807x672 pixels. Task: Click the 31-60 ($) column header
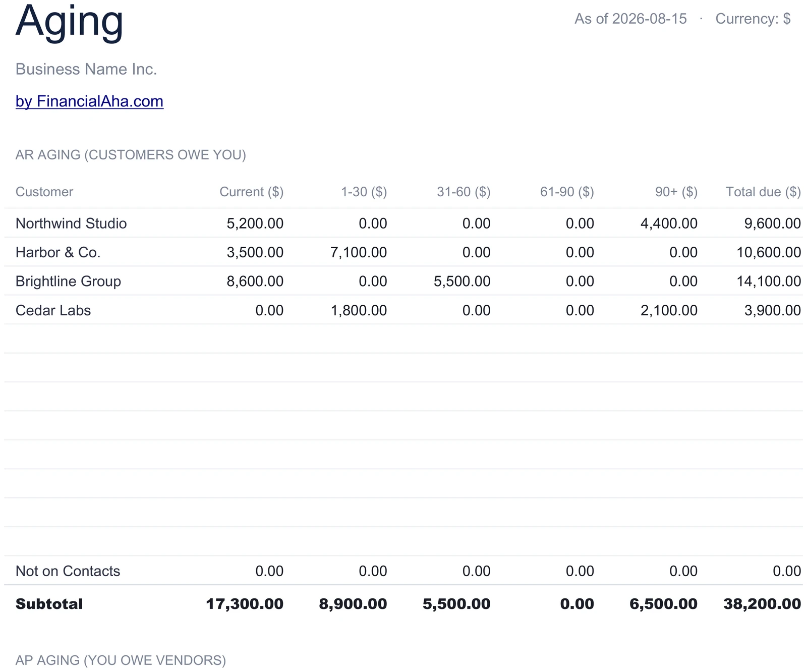point(464,192)
